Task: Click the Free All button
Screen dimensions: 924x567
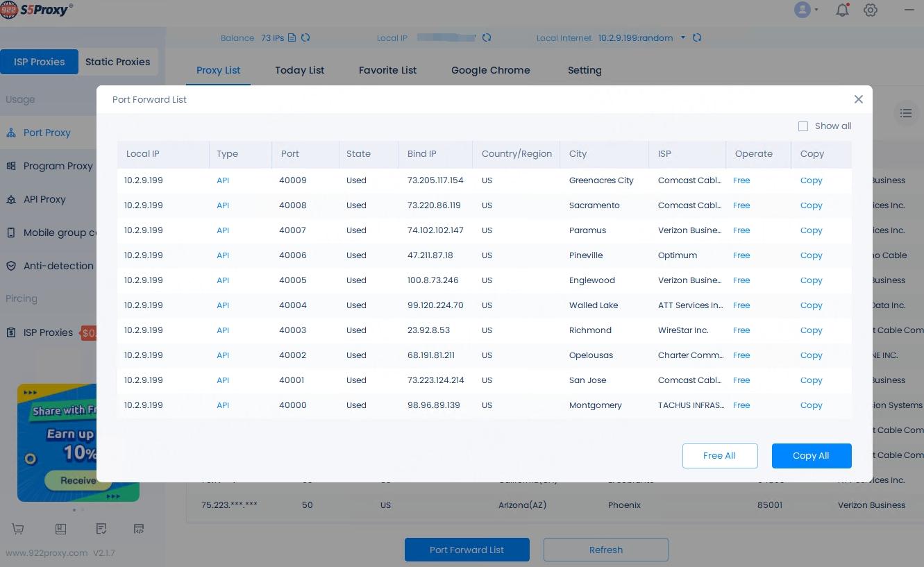Action: 720,456
